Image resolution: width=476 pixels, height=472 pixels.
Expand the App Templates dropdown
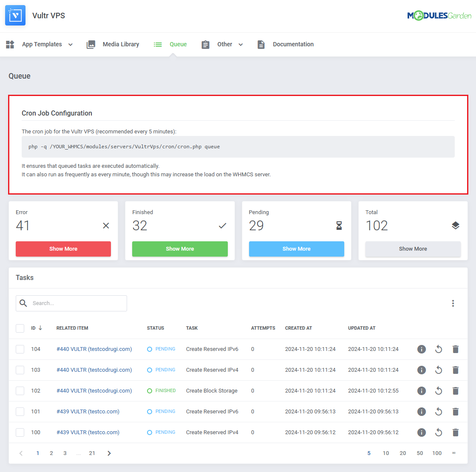(71, 45)
